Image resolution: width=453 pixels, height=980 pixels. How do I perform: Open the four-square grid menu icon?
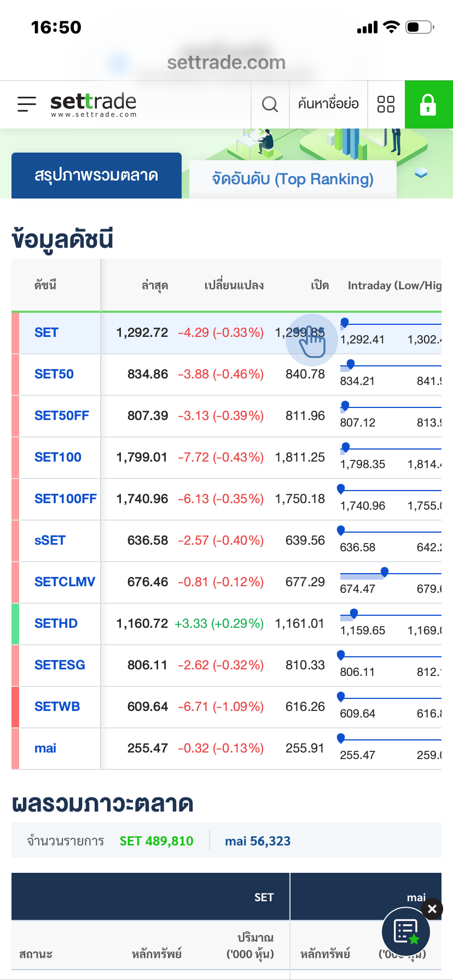[386, 104]
